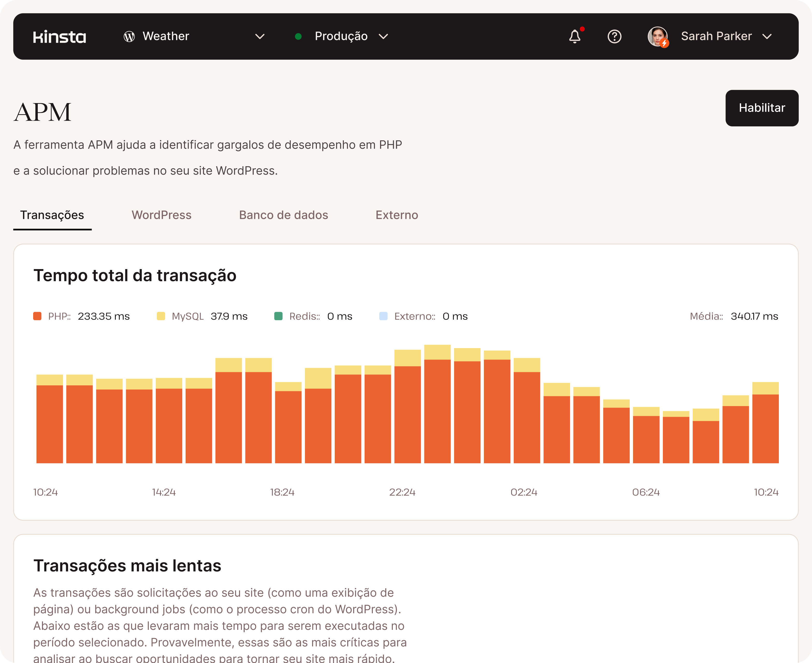Expand the Weather site dropdown chevron
Image resolution: width=812 pixels, height=663 pixels.
click(x=260, y=37)
